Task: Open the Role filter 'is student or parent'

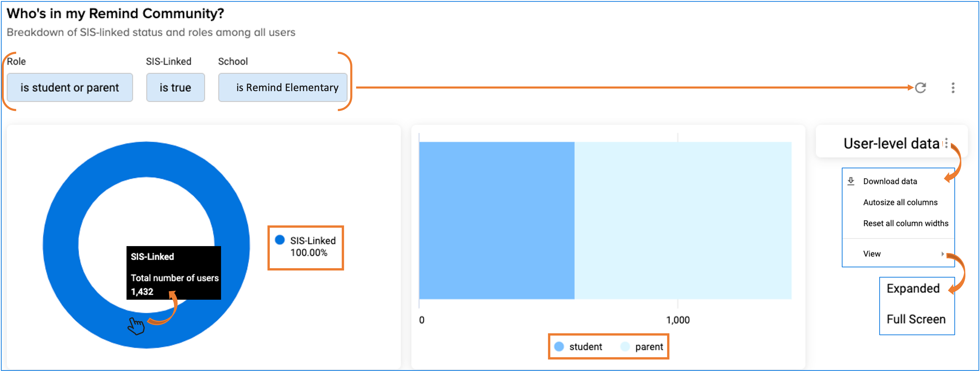Action: coord(70,88)
